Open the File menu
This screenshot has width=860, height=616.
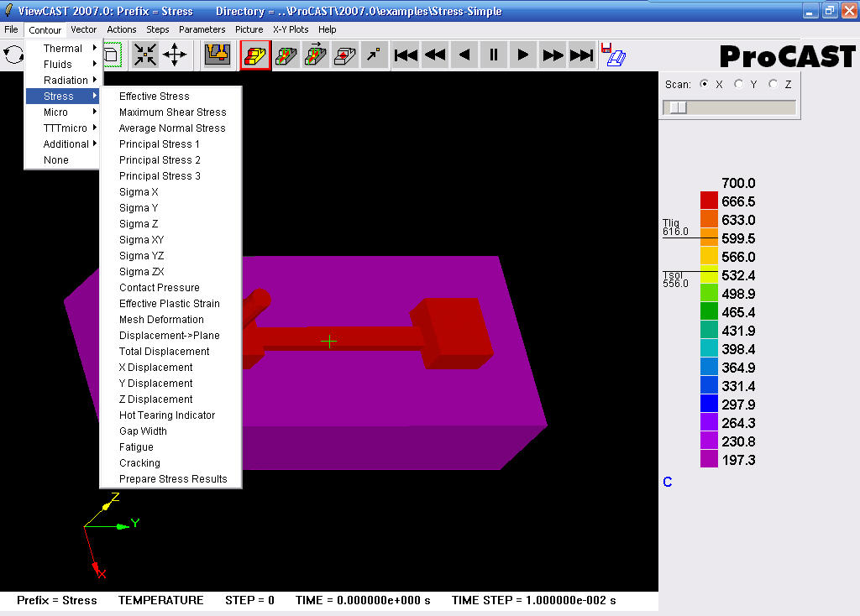11,29
